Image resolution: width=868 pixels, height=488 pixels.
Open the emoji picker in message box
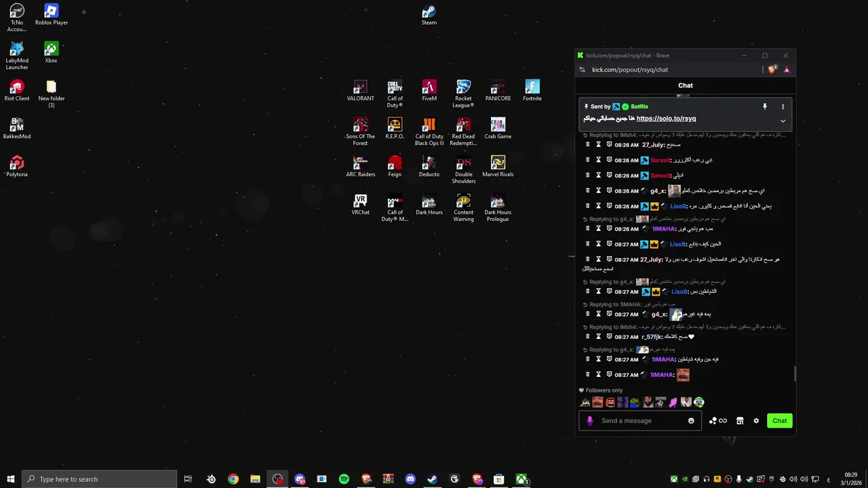(x=691, y=421)
